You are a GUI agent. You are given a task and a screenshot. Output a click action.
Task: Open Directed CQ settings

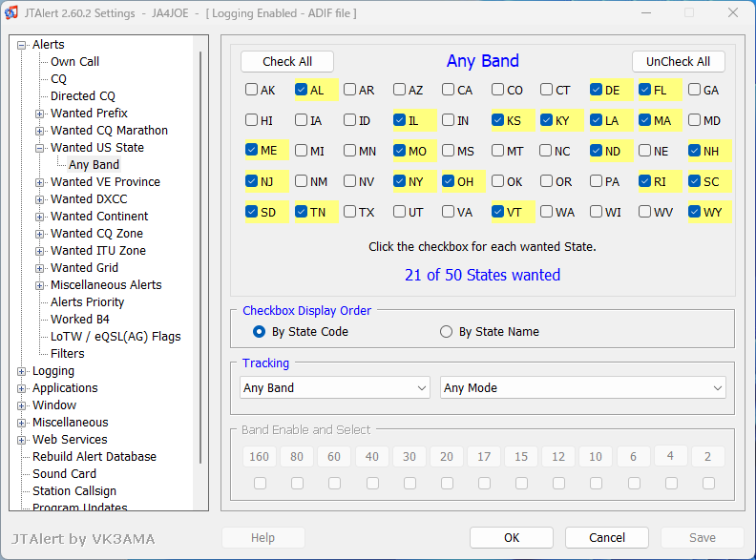click(x=83, y=96)
